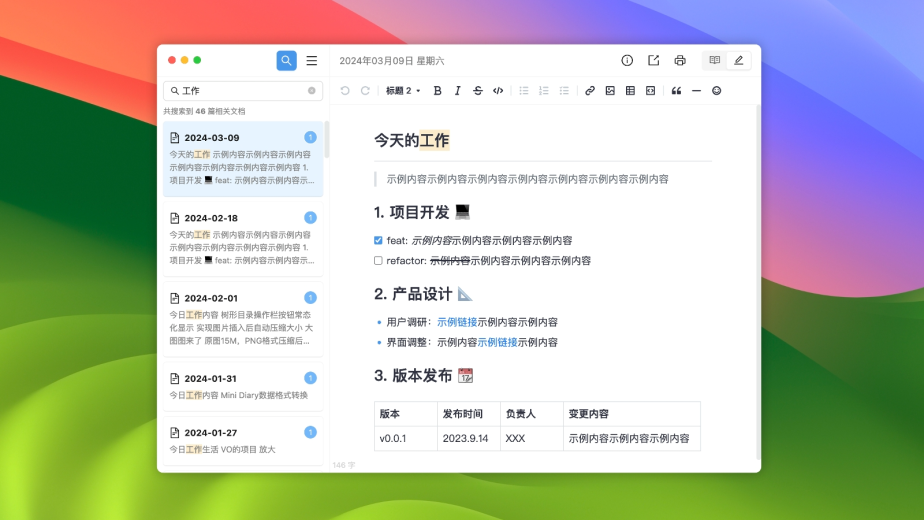The image size is (924, 520).
Task: Uncheck the feat task checkbox
Action: pyautogui.click(x=378, y=241)
